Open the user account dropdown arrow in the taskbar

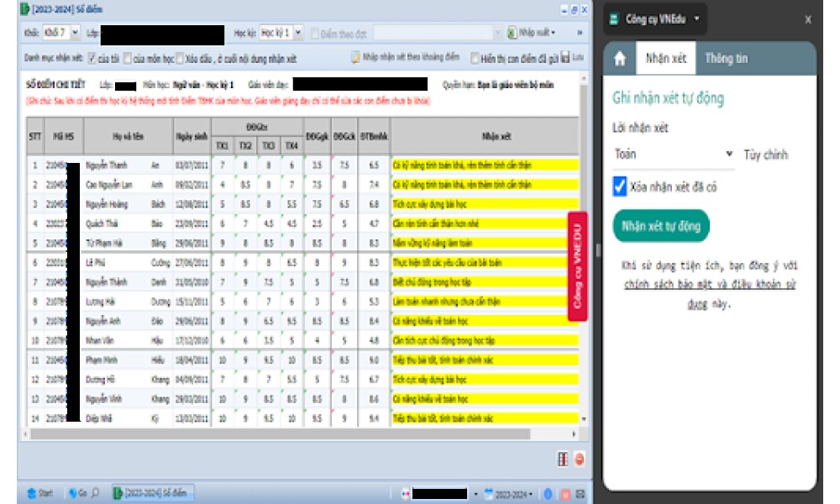[475, 494]
